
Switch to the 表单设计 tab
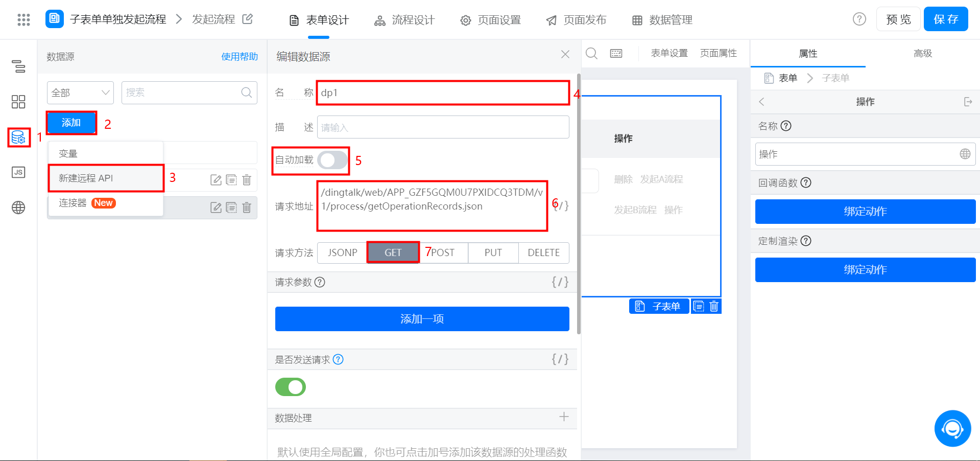[319, 20]
